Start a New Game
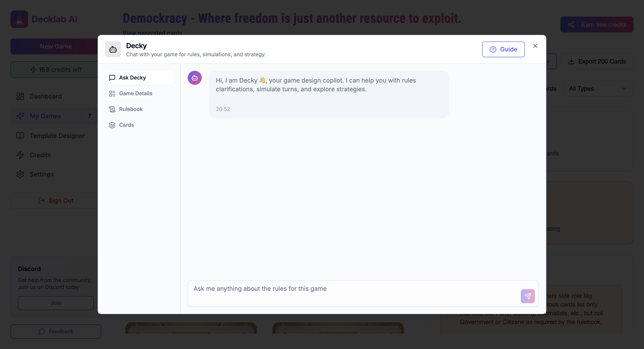This screenshot has height=349, width=644. [x=55, y=46]
